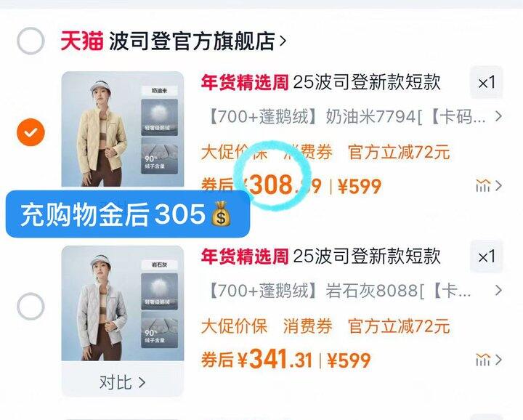523x420 pixels.
Task: Open the 波司登官方旗舰店 store name link
Action: click(192, 41)
